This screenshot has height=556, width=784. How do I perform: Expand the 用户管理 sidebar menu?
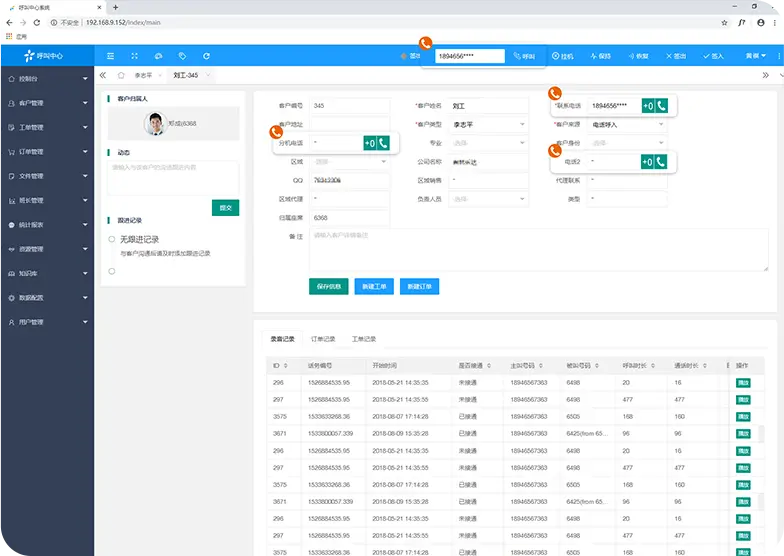[47, 322]
